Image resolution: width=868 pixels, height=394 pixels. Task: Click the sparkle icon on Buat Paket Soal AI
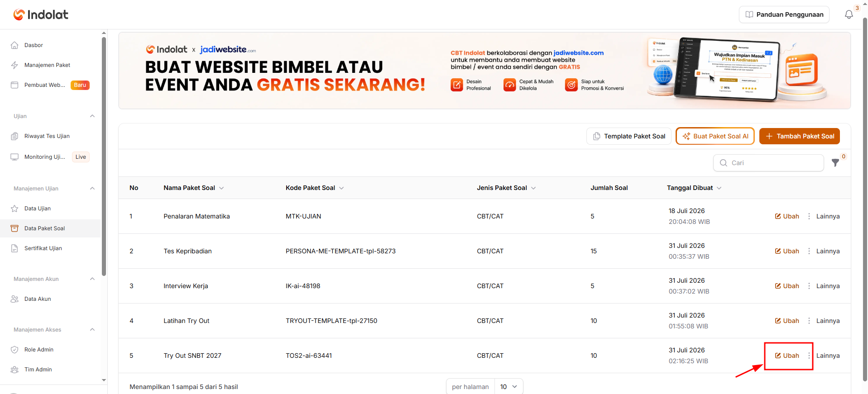point(686,136)
